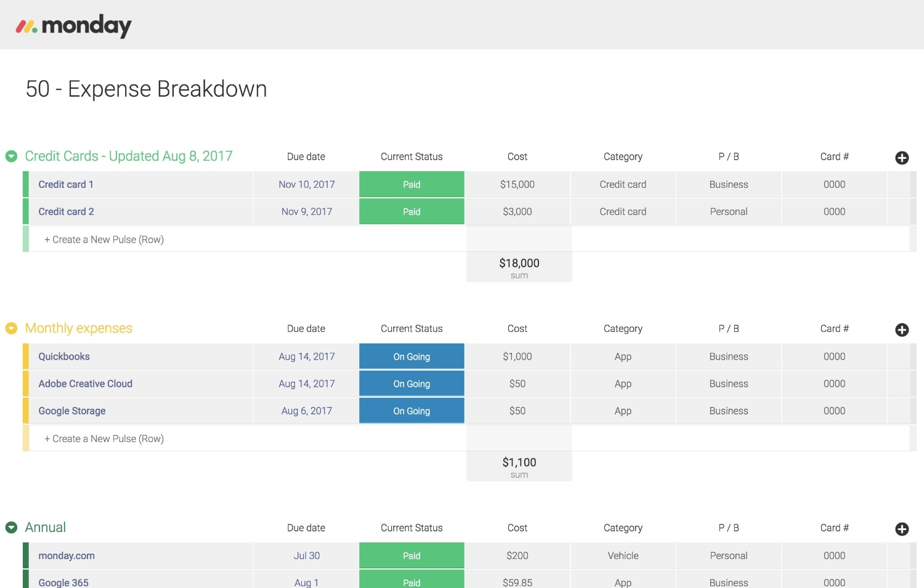924x588 pixels.
Task: Click Cost header in Annual group
Action: [517, 528]
